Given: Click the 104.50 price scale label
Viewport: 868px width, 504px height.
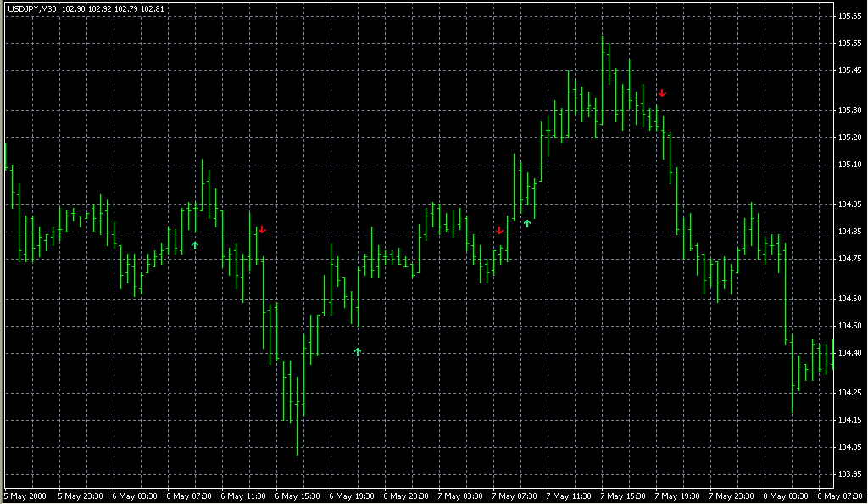Looking at the screenshot, I should [x=849, y=326].
